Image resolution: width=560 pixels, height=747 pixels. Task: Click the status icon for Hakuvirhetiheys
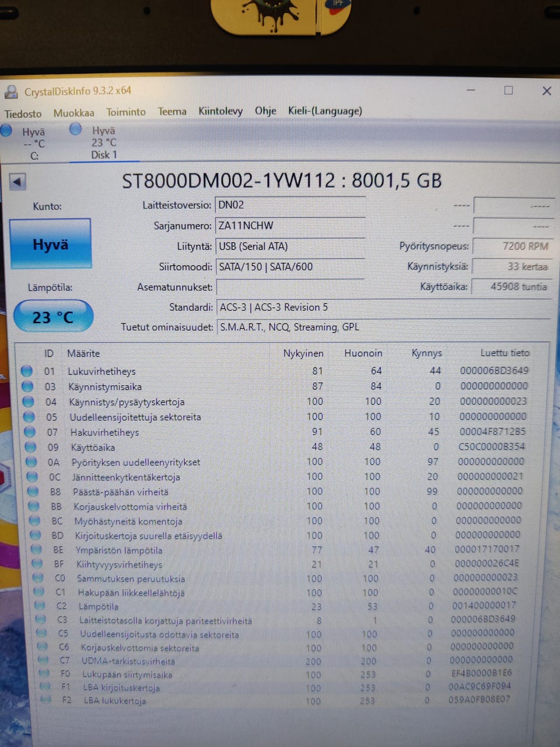[30, 432]
